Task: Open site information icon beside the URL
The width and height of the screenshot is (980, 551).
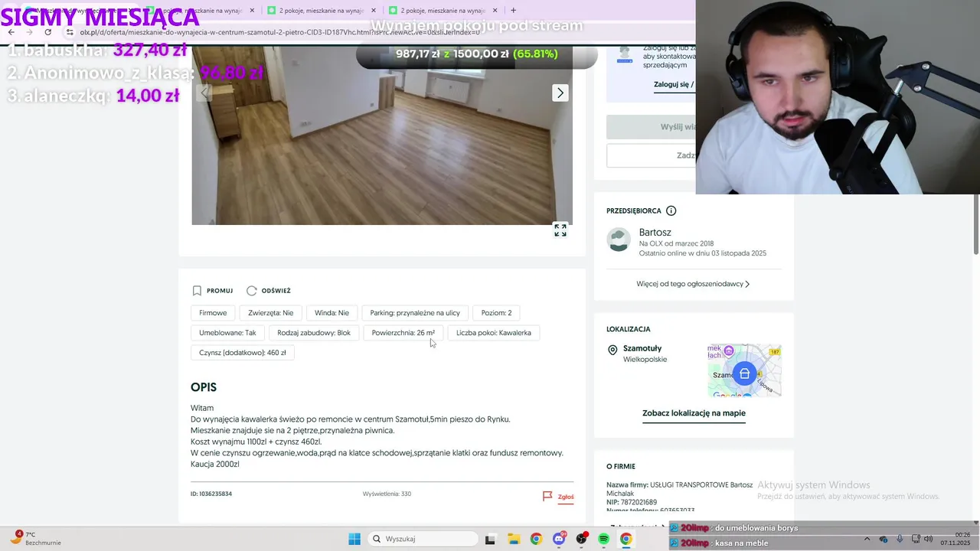Action: tap(70, 32)
